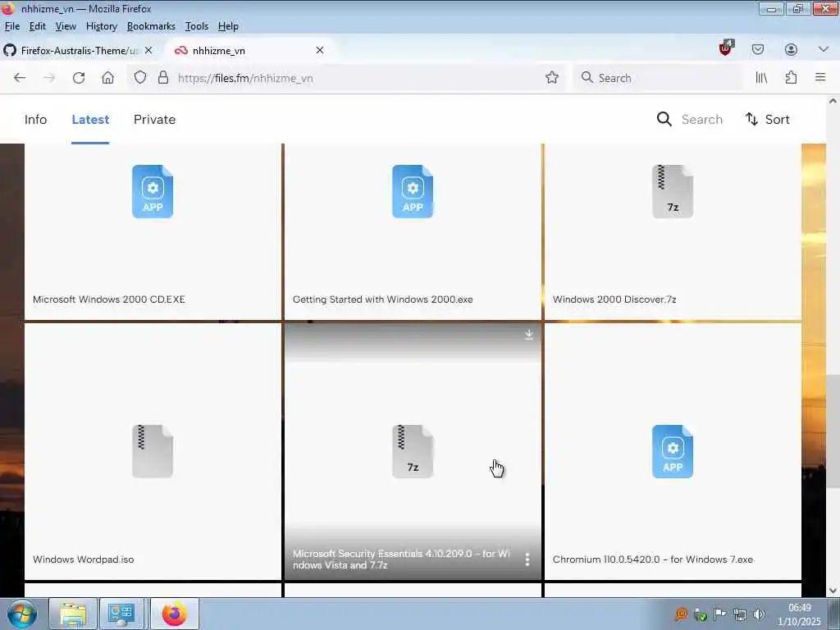Open the uBlock Origin extension icon
Image resolution: width=840 pixels, height=630 pixels.
(x=726, y=48)
